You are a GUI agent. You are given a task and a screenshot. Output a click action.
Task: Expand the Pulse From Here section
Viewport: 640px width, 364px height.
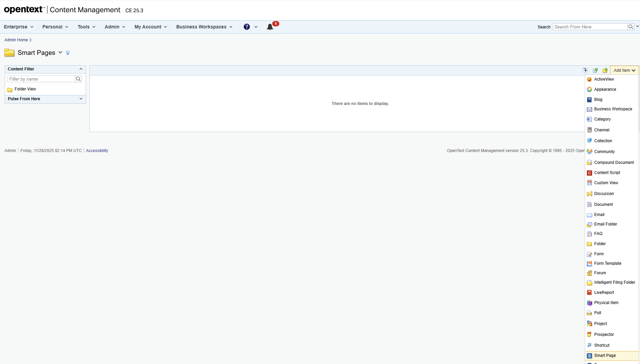(81, 99)
